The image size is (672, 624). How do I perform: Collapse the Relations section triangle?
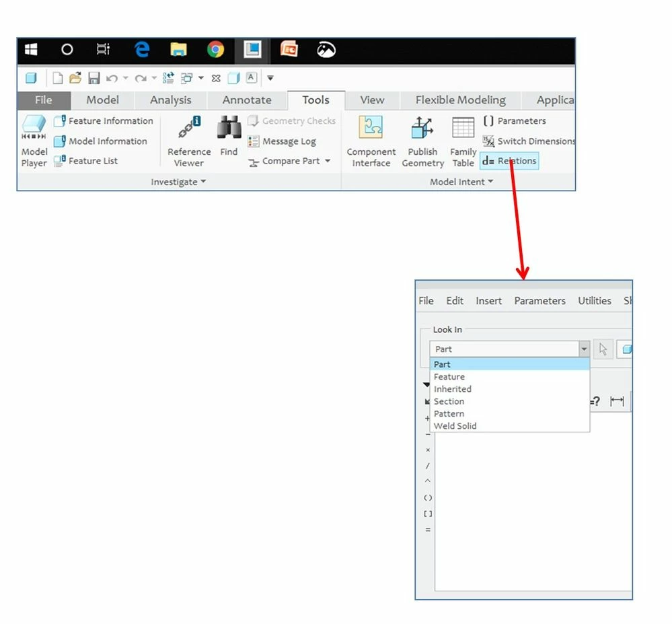[x=426, y=384]
